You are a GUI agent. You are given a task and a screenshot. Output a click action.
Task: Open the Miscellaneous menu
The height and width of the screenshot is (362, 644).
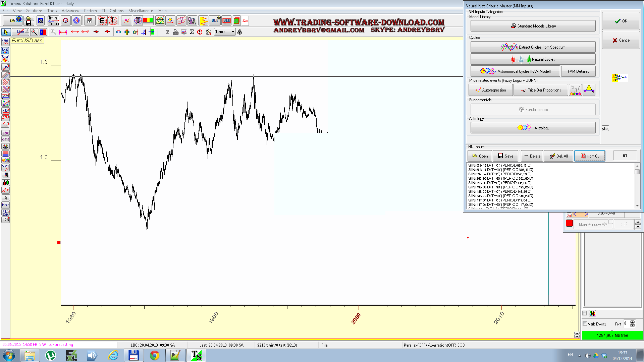point(141,11)
